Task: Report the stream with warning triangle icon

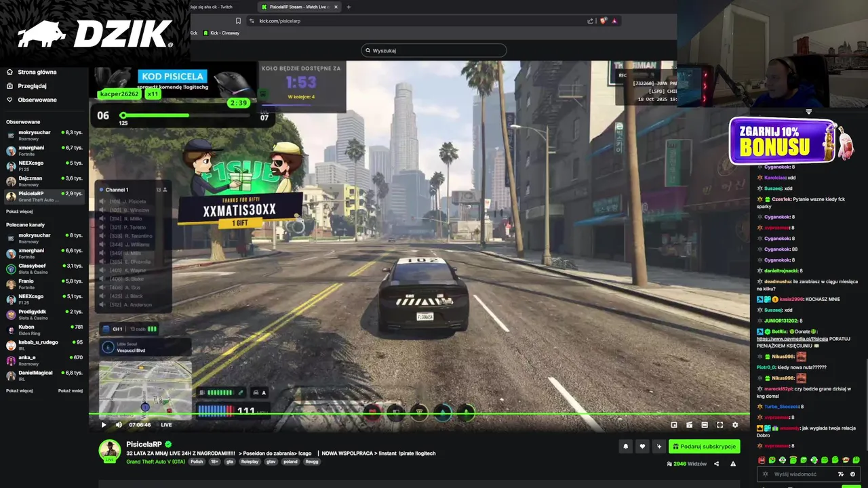Action: click(x=733, y=464)
